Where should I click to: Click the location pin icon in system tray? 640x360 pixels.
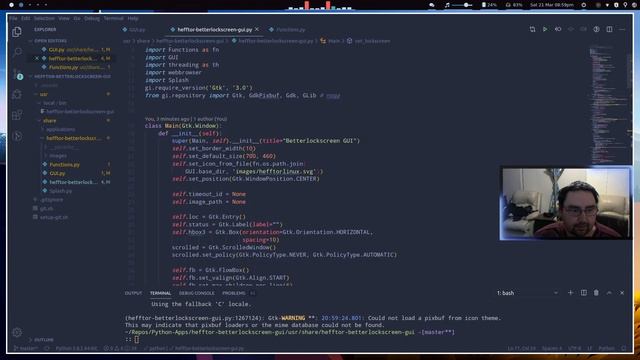coord(625,5)
